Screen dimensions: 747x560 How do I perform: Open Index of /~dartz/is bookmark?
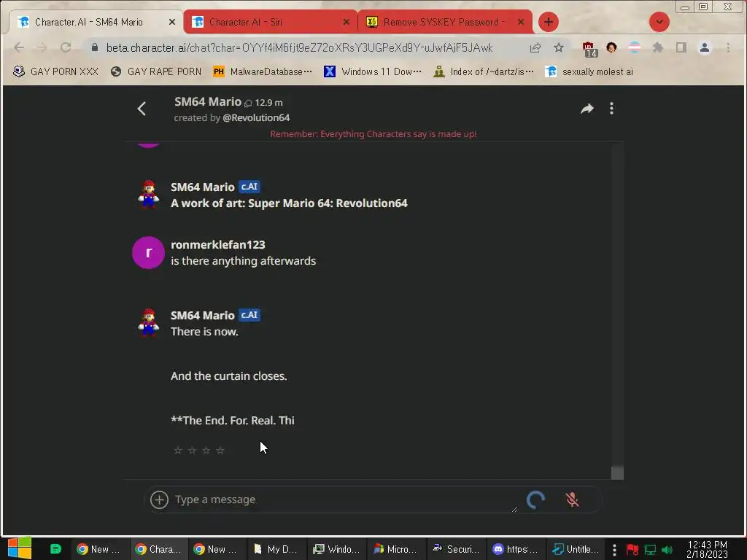coord(484,71)
